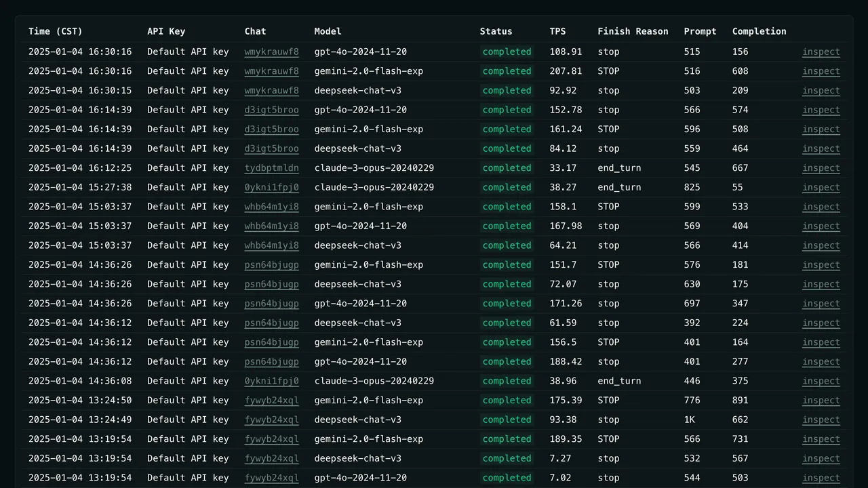The image size is (868, 488).
Task: Open chat fywyb24xql in the 93.38 TPS row
Action: (x=271, y=420)
